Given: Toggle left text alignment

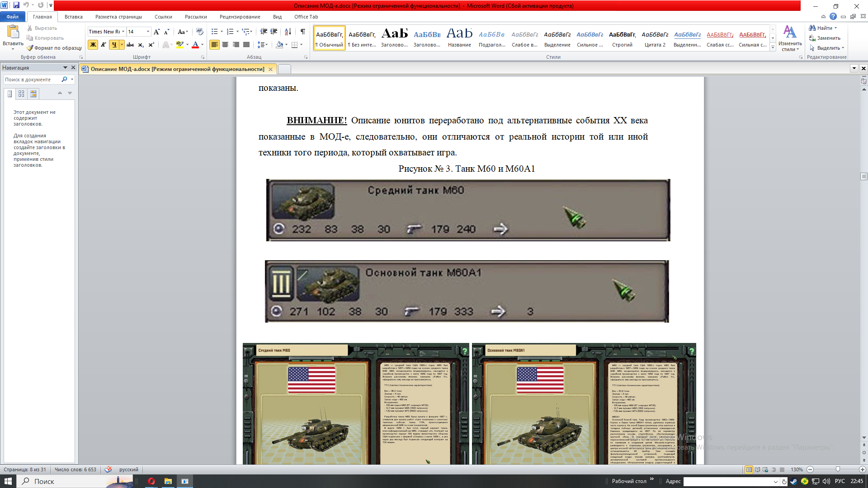Looking at the screenshot, I should pyautogui.click(x=214, y=45).
